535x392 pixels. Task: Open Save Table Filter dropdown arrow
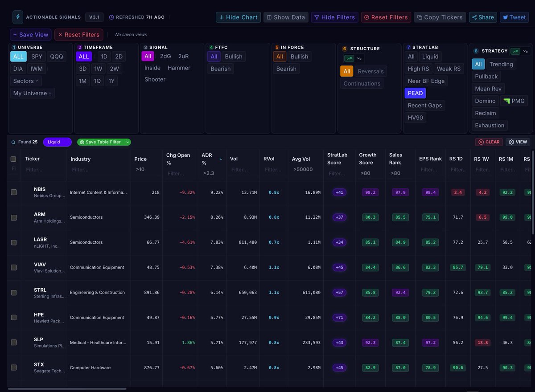(x=128, y=142)
